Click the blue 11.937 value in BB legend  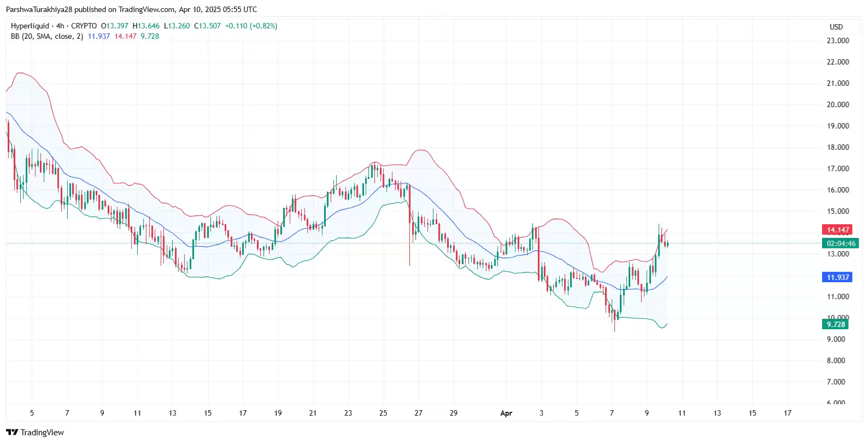click(99, 36)
